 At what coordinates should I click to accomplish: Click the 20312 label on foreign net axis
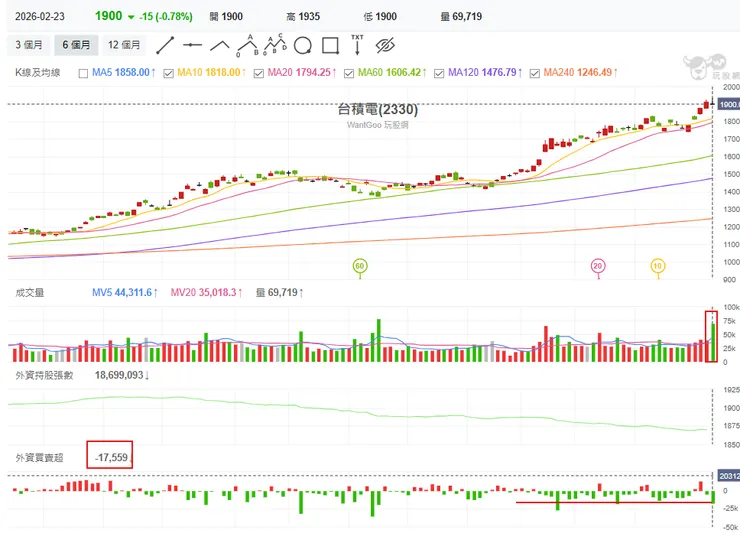(x=729, y=476)
